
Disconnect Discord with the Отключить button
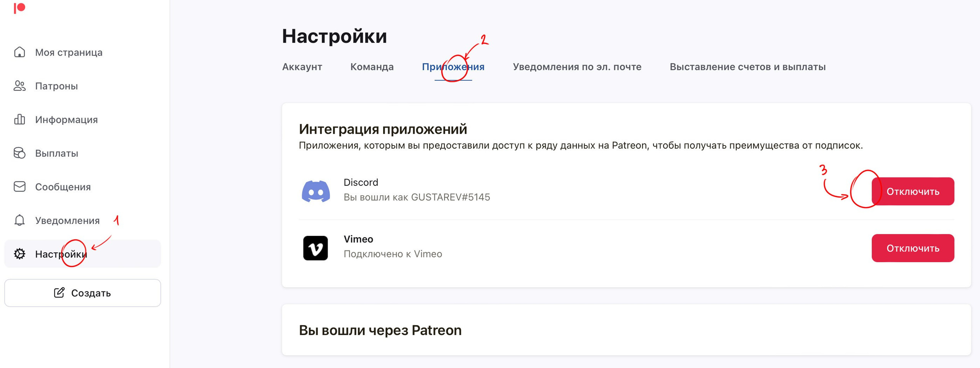tap(913, 191)
